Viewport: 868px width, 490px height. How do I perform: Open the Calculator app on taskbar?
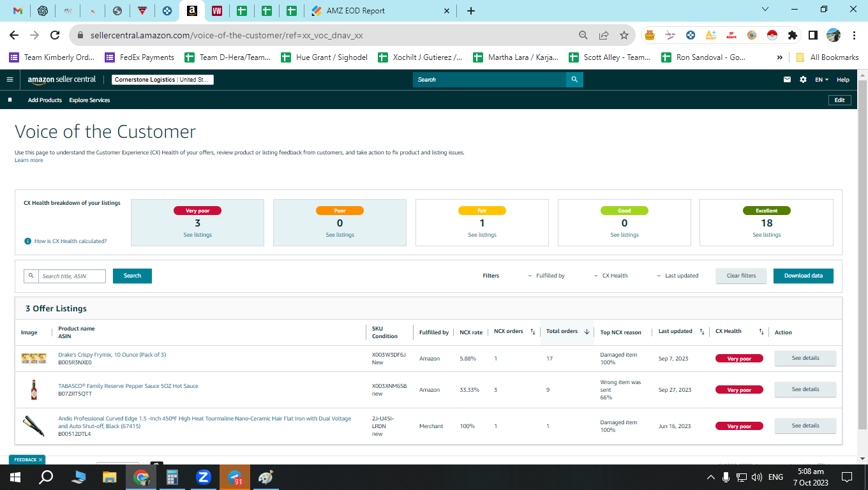coord(172,477)
